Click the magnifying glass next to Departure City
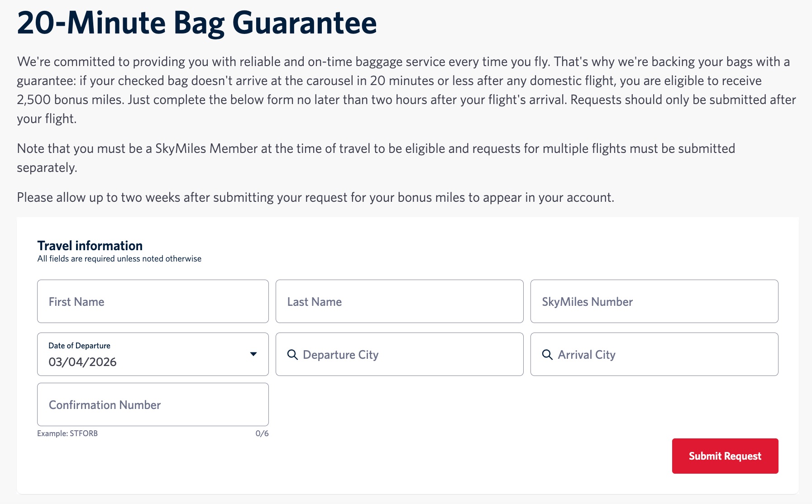This screenshot has width=812, height=504. click(x=292, y=355)
